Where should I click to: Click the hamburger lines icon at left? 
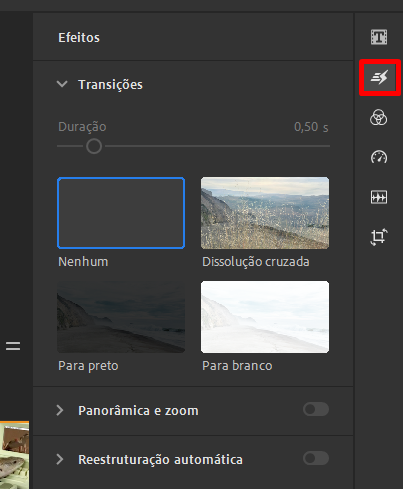pos(13,346)
